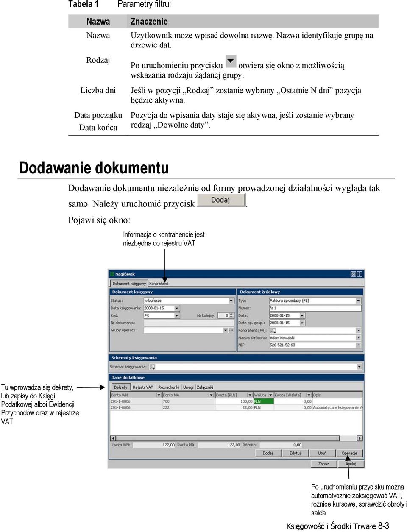Open the Kwota [PLN] column filter arrow
The image size is (407, 532).
pyautogui.click(x=250, y=395)
